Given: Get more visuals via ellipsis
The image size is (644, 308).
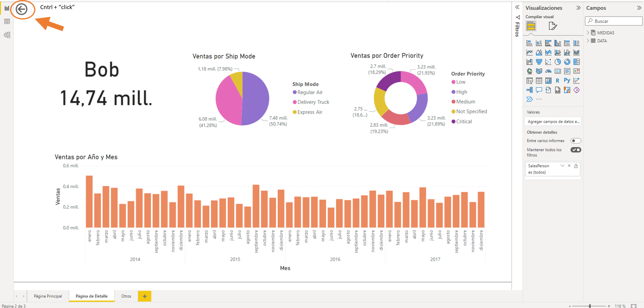Looking at the screenshot, I should pyautogui.click(x=539, y=99).
